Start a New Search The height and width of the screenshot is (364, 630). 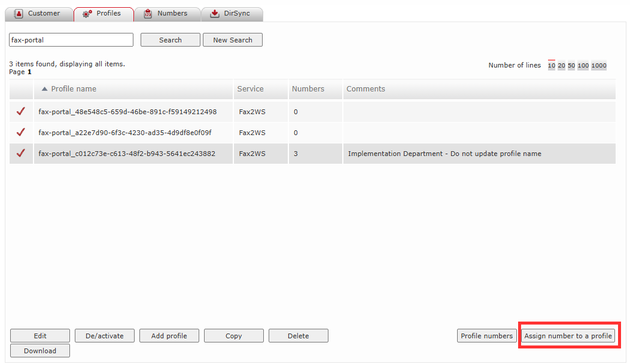tap(232, 39)
